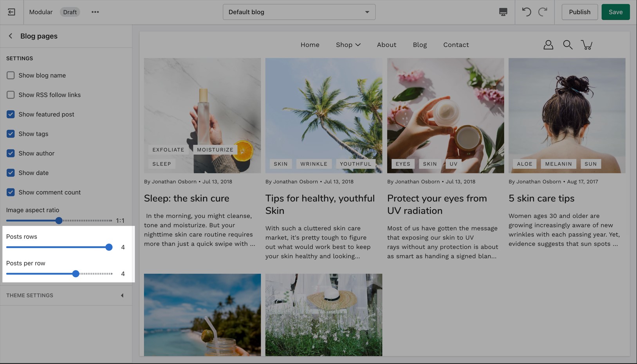This screenshot has height=364, width=637.
Task: Select Contact in the navigation menu
Action: coord(456,45)
